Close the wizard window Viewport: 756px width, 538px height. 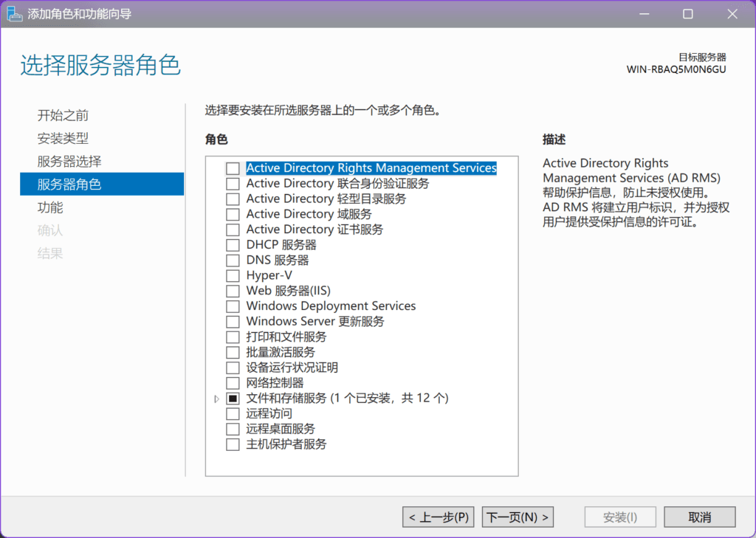[x=732, y=14]
